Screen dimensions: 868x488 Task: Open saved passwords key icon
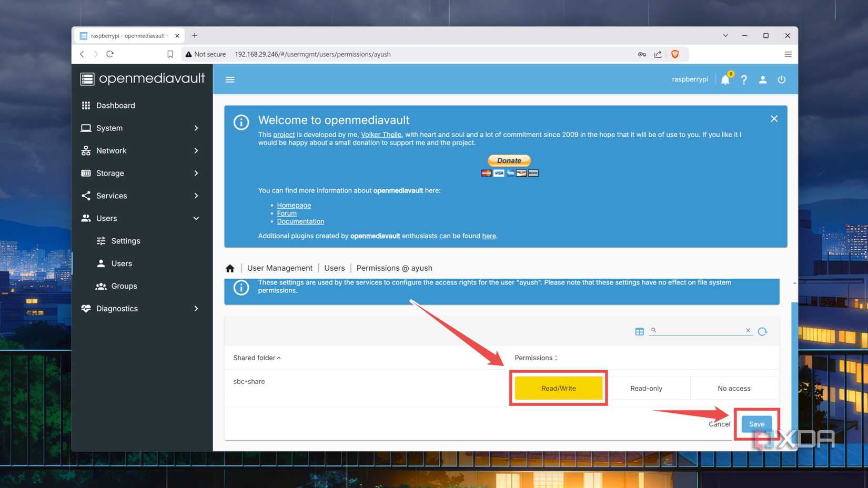642,54
